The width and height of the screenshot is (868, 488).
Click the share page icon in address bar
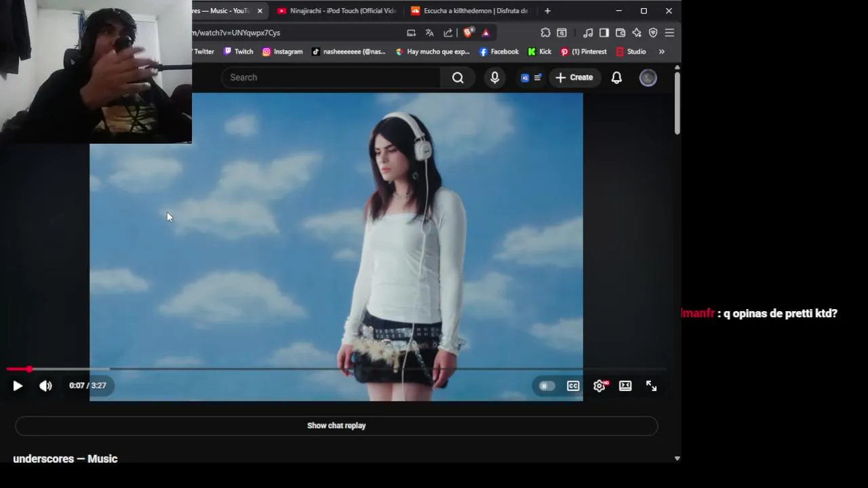tap(448, 33)
